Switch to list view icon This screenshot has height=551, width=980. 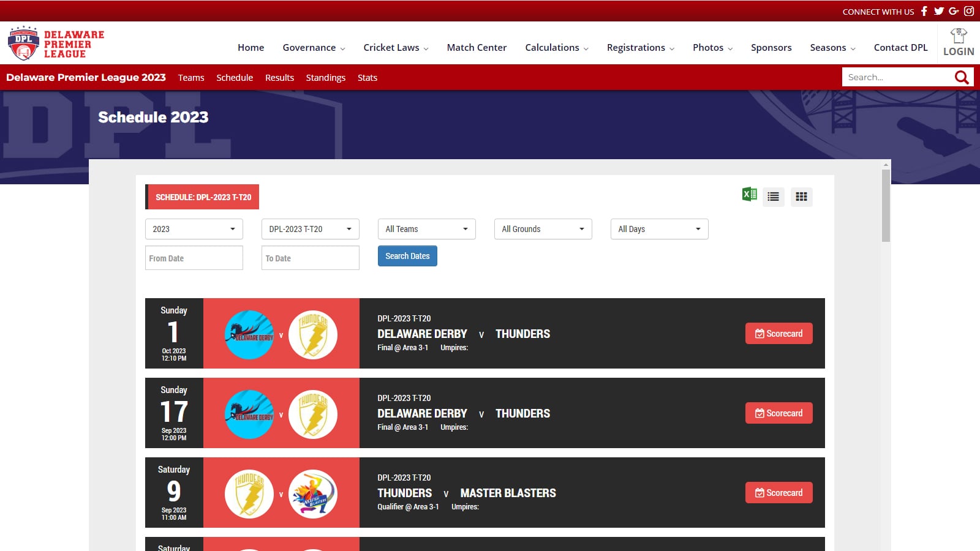[774, 197]
